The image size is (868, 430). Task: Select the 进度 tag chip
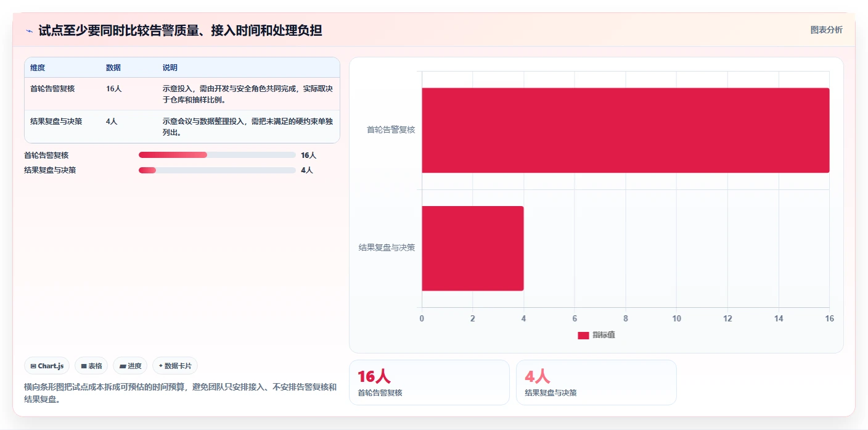point(130,366)
